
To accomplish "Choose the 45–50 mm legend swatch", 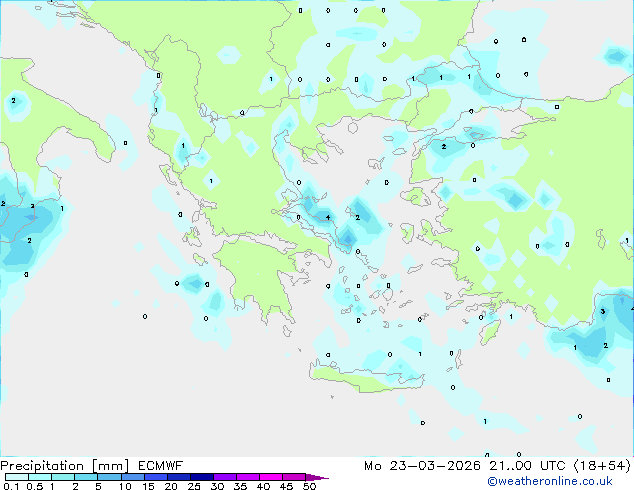I will [x=294, y=477].
